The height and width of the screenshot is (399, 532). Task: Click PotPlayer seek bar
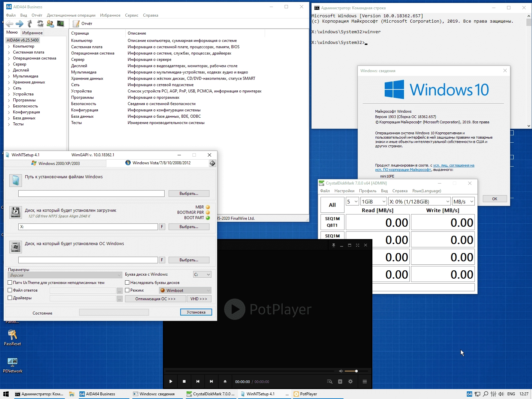(250, 371)
